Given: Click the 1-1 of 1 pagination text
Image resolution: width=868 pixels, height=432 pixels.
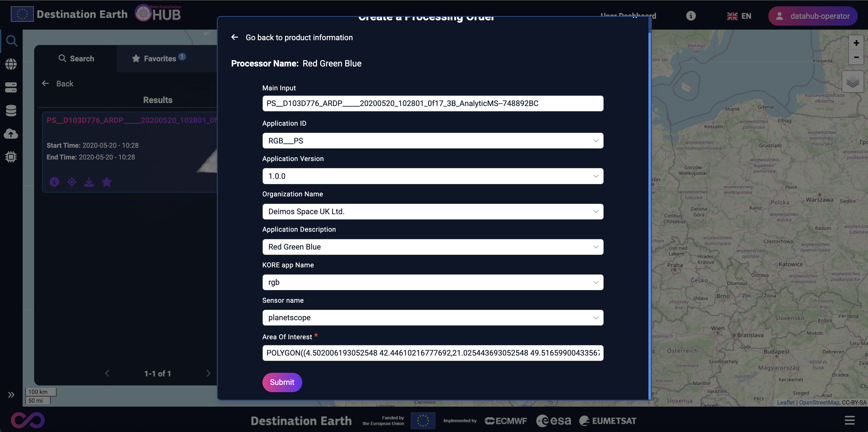Looking at the screenshot, I should pos(157,373).
